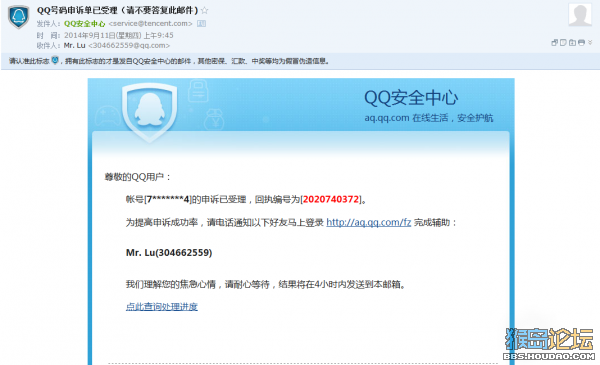Open email in new window icon
600x365 pixels.
coord(554,42)
